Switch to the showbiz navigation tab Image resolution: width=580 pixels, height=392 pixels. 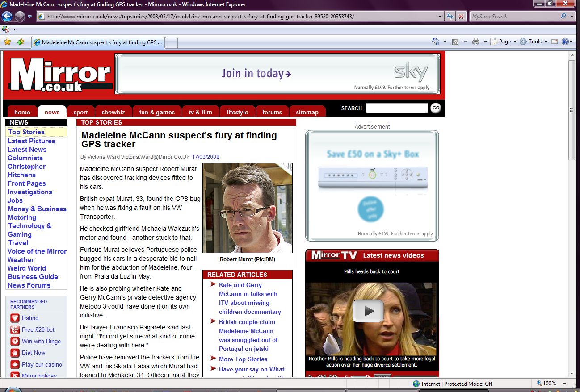coord(113,112)
